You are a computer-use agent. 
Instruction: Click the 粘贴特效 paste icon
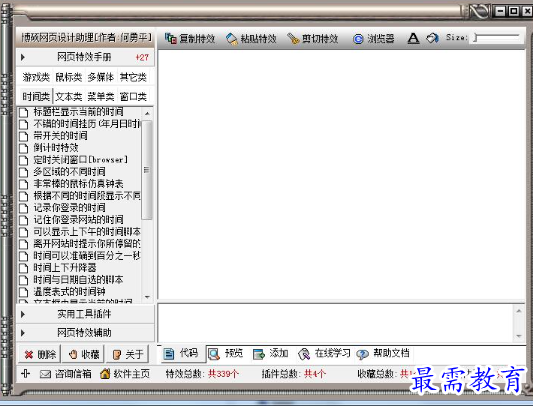pos(231,39)
